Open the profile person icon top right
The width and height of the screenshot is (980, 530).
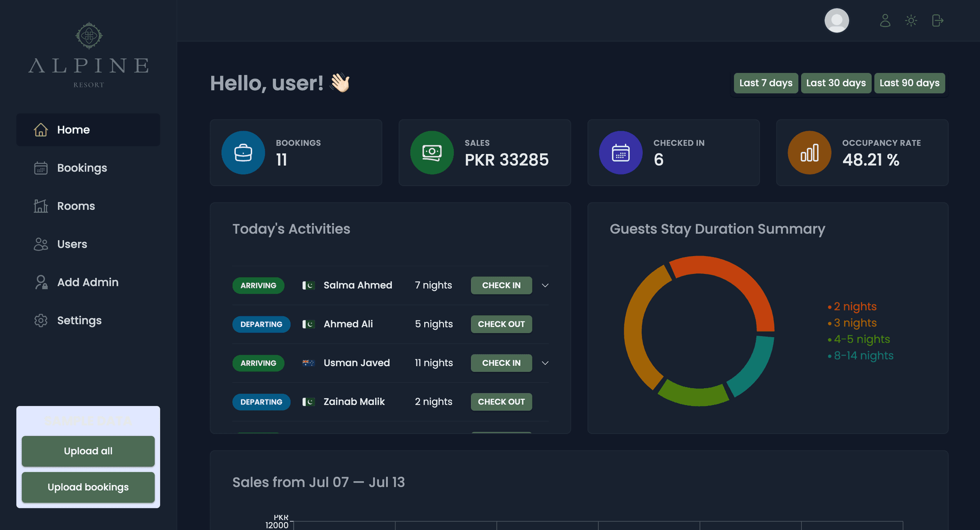coord(885,20)
